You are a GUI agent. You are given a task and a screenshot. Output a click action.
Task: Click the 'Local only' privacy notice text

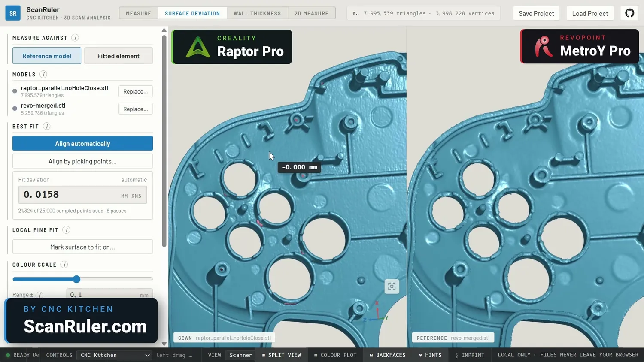(x=568, y=355)
